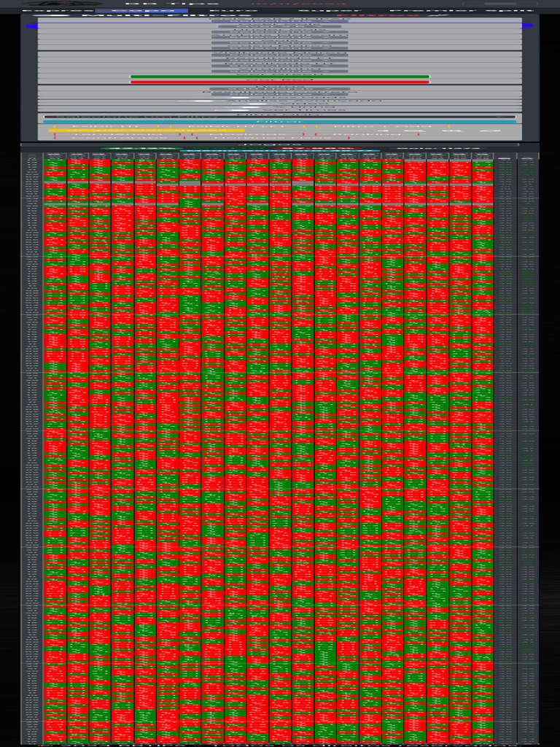Click the cyan Filtrar button
The height and width of the screenshot is (747, 560).
(279, 122)
